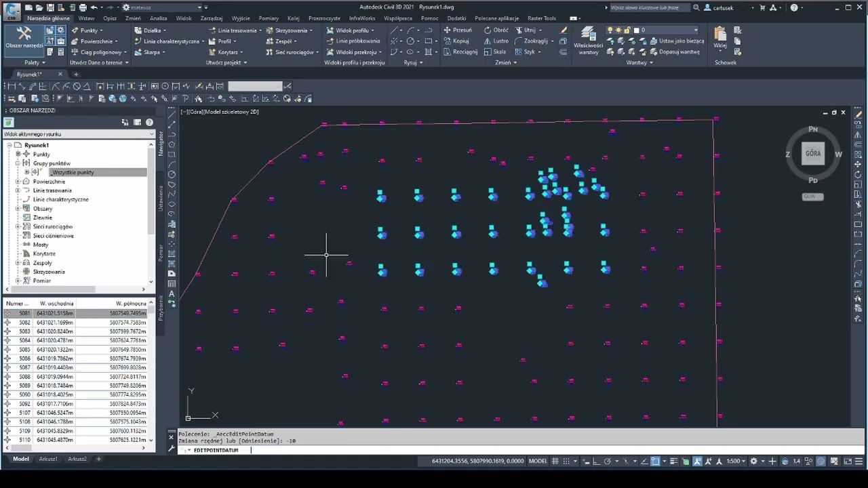Toggle the layer lightbulb on/off icon
Image resolution: width=868 pixels, height=488 pixels.
[610, 30]
